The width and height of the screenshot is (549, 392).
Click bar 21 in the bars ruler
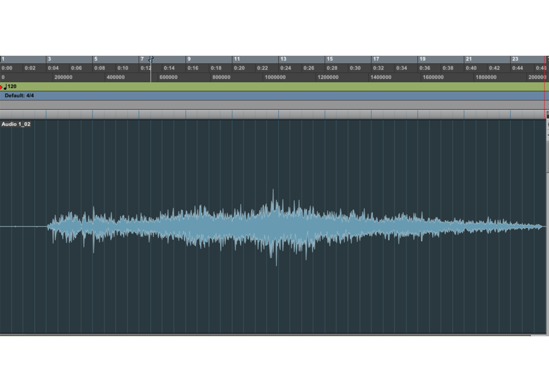(x=469, y=59)
